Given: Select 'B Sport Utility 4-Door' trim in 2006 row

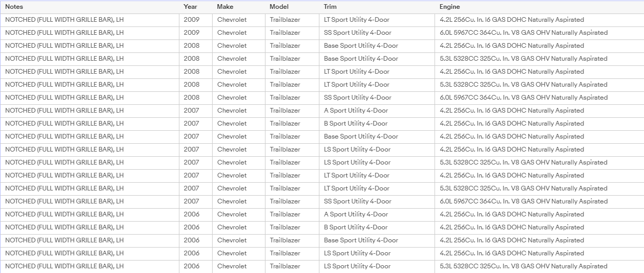Looking at the screenshot, I should 356,227.
